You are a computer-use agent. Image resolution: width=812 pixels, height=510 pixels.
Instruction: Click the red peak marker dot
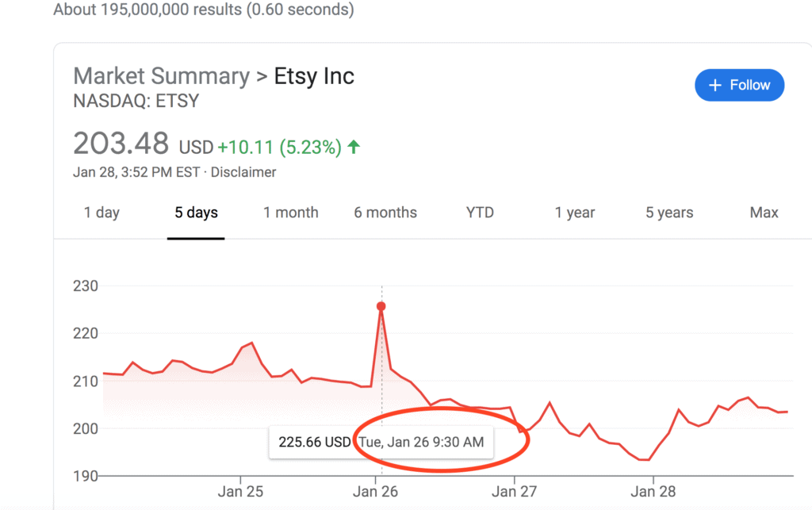(x=381, y=306)
